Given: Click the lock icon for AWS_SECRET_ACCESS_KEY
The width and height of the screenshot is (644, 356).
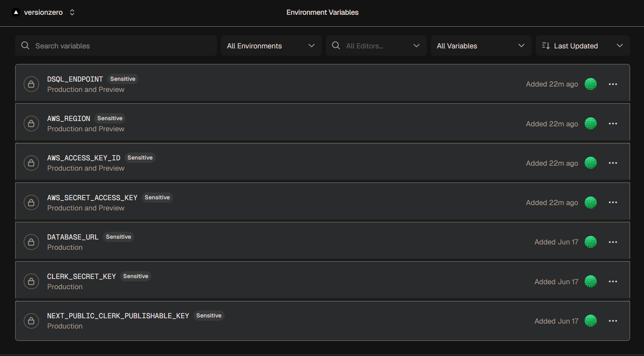Looking at the screenshot, I should pyautogui.click(x=31, y=203).
